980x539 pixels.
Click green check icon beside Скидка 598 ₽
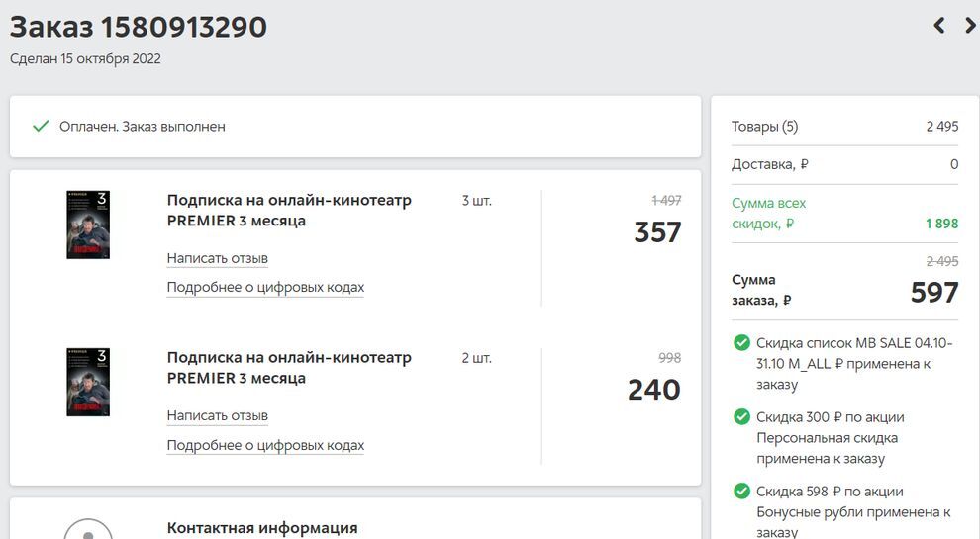click(x=741, y=491)
